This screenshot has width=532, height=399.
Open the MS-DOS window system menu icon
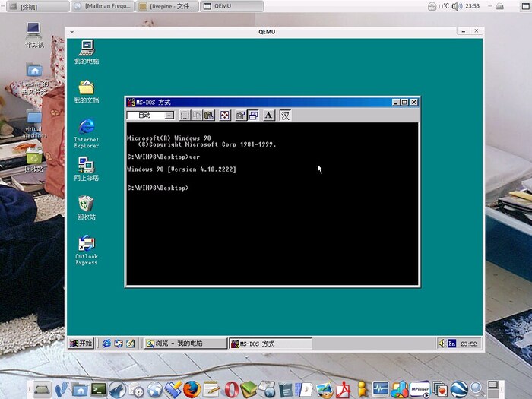click(x=131, y=102)
